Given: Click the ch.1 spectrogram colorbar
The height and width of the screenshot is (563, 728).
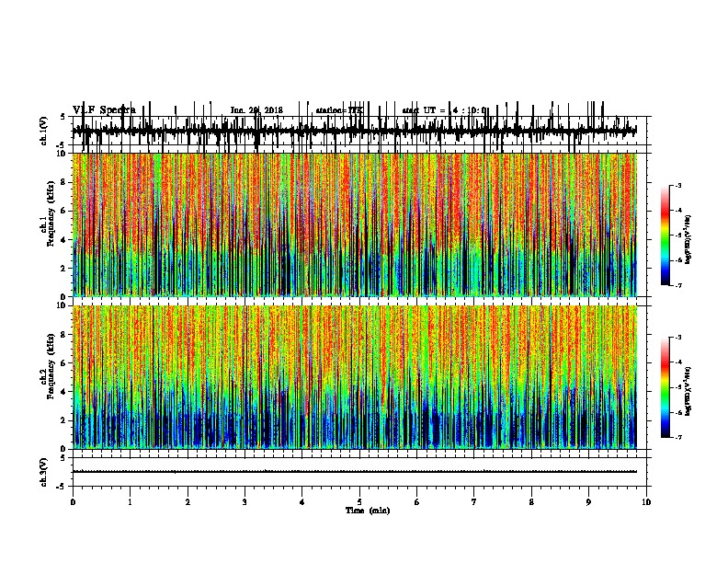Looking at the screenshot, I should (x=665, y=236).
